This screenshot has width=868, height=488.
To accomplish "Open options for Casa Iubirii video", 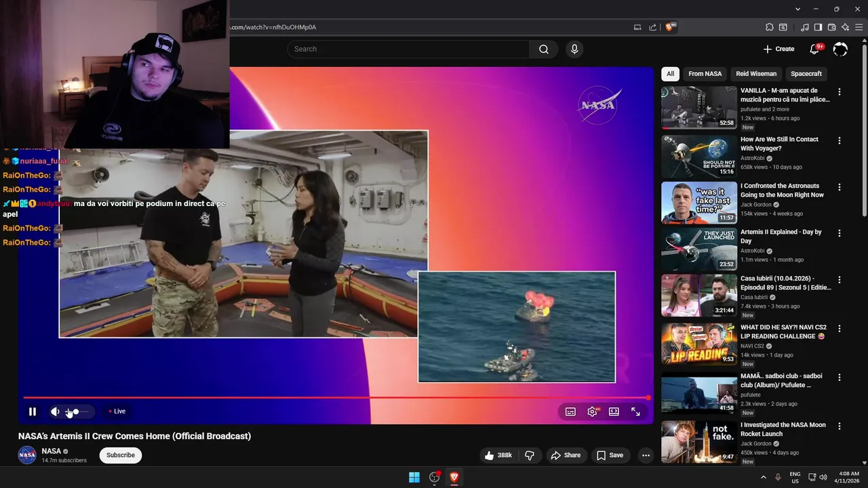I will 839,279.
